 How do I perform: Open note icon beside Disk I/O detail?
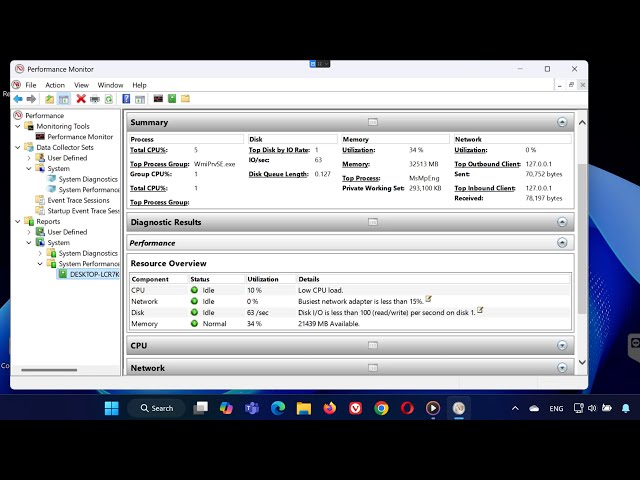[480, 310]
